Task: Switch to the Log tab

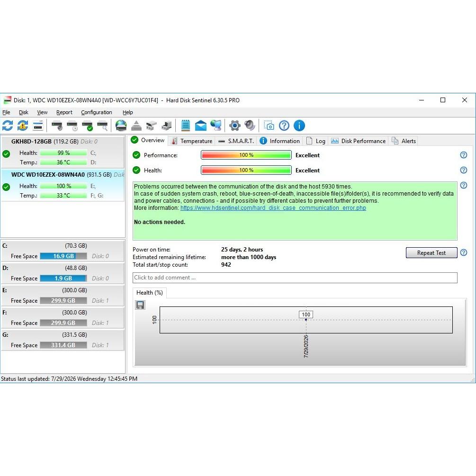Action: click(316, 141)
